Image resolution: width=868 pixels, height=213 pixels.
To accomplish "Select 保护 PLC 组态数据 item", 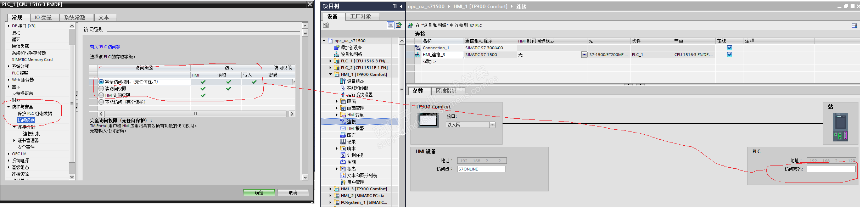I will pyautogui.click(x=35, y=113).
